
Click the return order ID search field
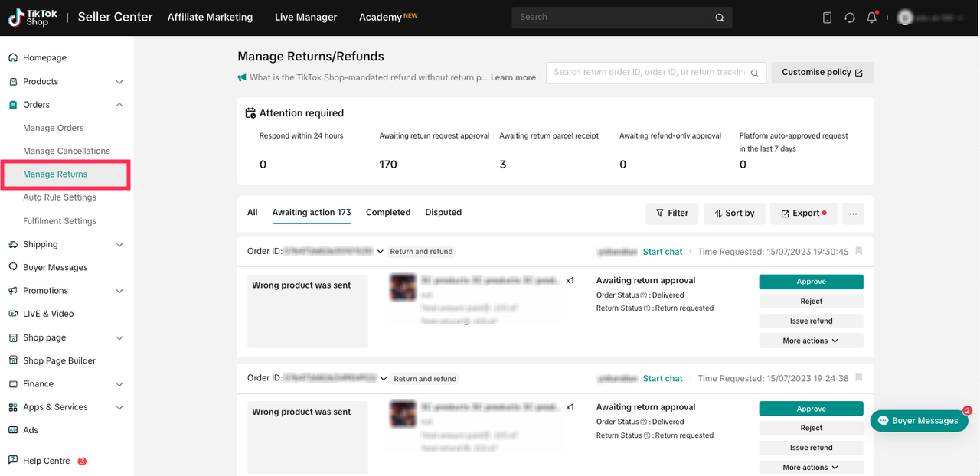pos(647,73)
